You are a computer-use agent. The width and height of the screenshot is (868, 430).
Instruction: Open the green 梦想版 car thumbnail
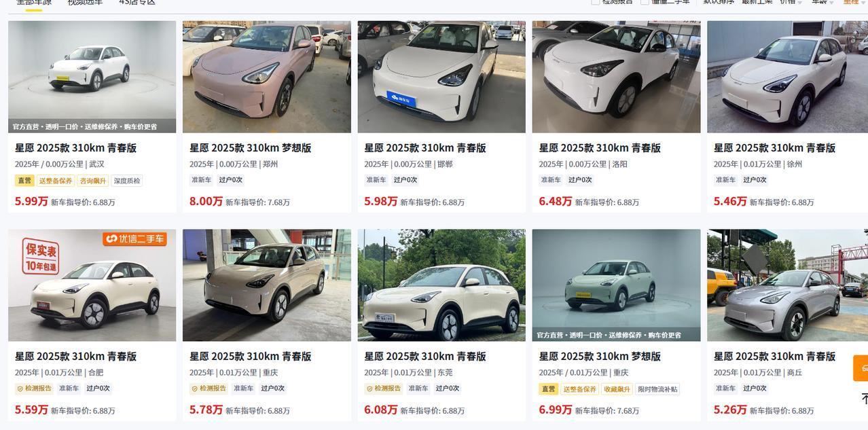[x=616, y=285]
